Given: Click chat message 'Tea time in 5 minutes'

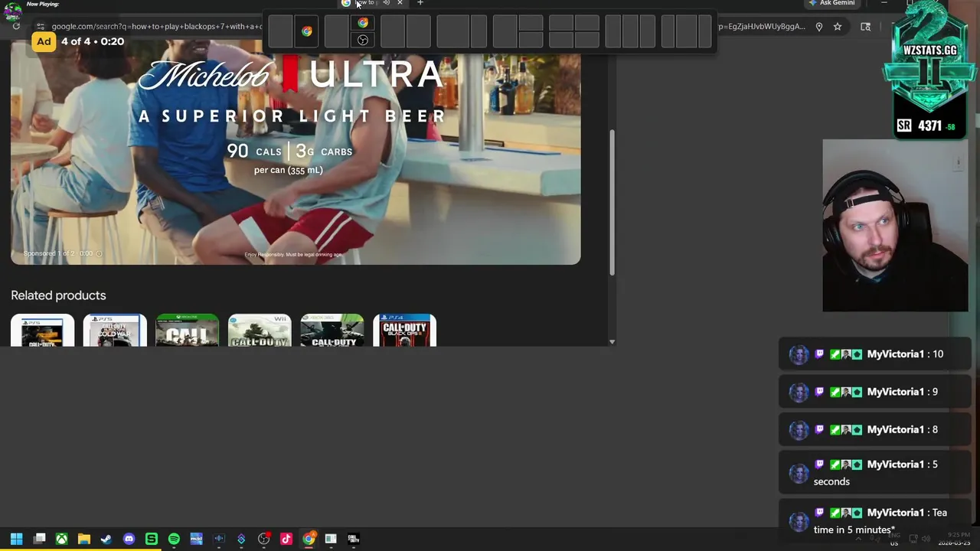Looking at the screenshot, I should (874, 520).
